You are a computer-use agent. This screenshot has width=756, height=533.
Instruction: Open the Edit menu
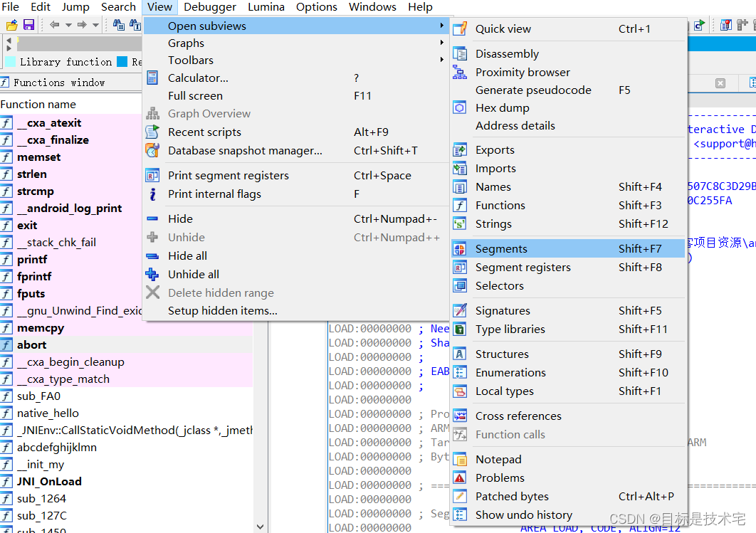41,7
